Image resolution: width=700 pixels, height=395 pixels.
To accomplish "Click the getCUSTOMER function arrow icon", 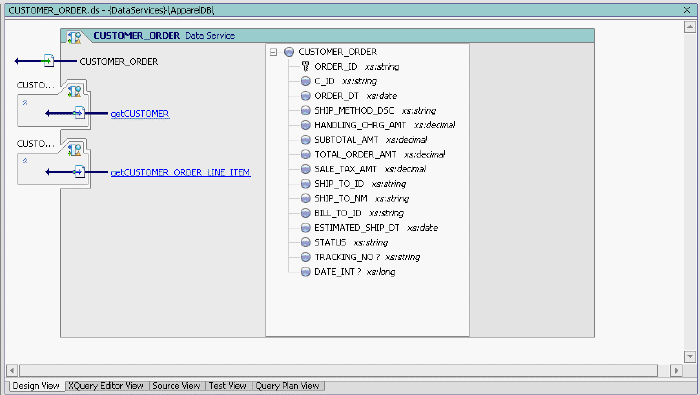I will [79, 113].
